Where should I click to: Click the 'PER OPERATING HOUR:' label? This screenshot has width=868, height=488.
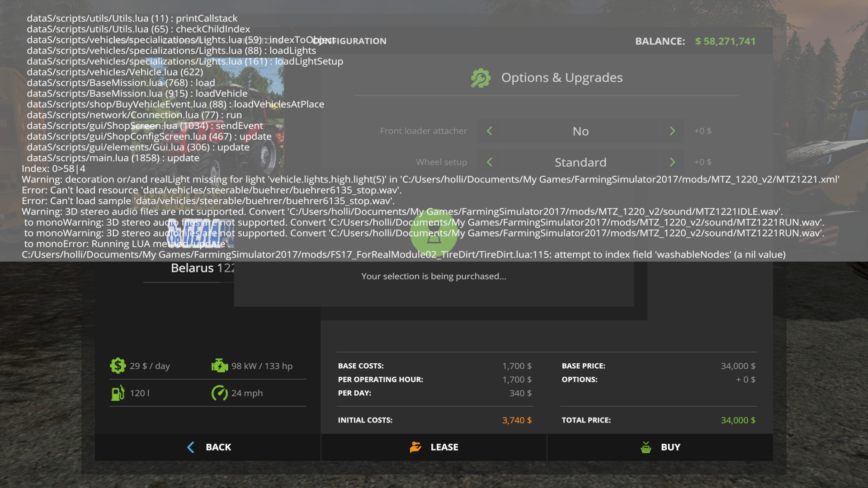coord(381,380)
